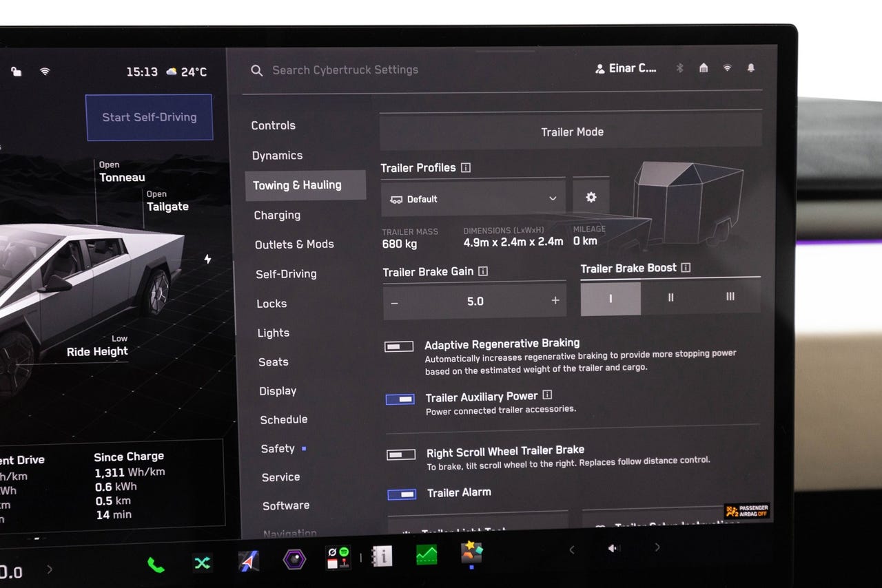This screenshot has height=588, width=882.
Task: Click the previous arrow left of volume
Action: tap(571, 549)
